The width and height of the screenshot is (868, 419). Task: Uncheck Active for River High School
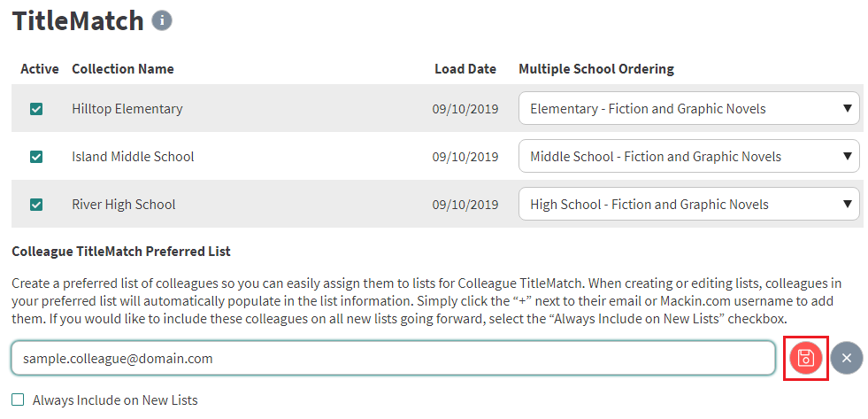click(36, 205)
